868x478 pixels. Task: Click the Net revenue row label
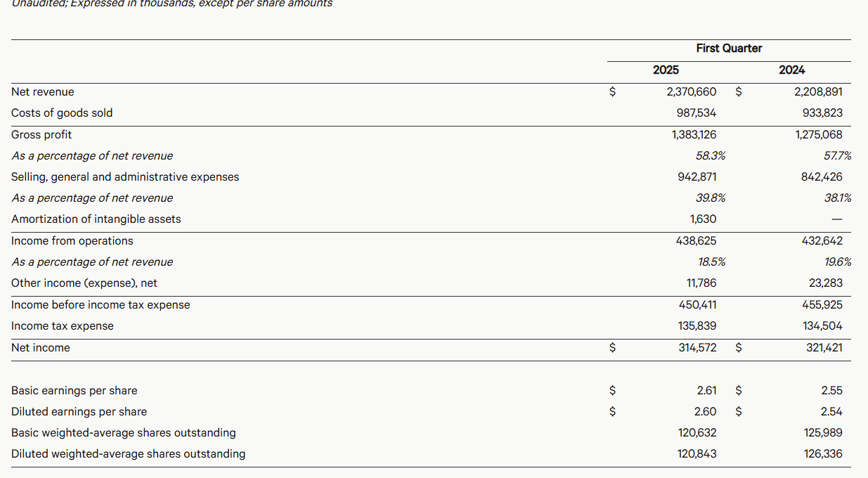coord(43,92)
